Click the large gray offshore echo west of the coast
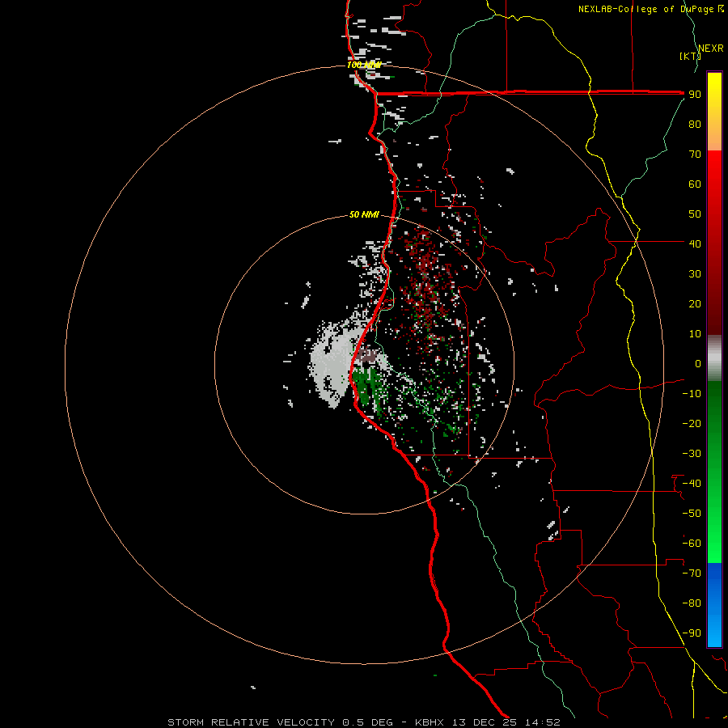 coord(332,366)
